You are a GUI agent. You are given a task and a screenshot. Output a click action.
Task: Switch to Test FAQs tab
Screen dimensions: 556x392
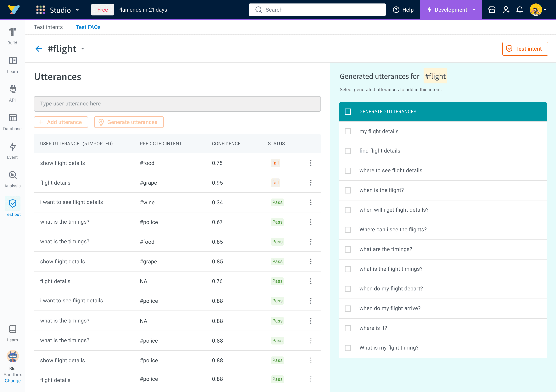[88, 27]
